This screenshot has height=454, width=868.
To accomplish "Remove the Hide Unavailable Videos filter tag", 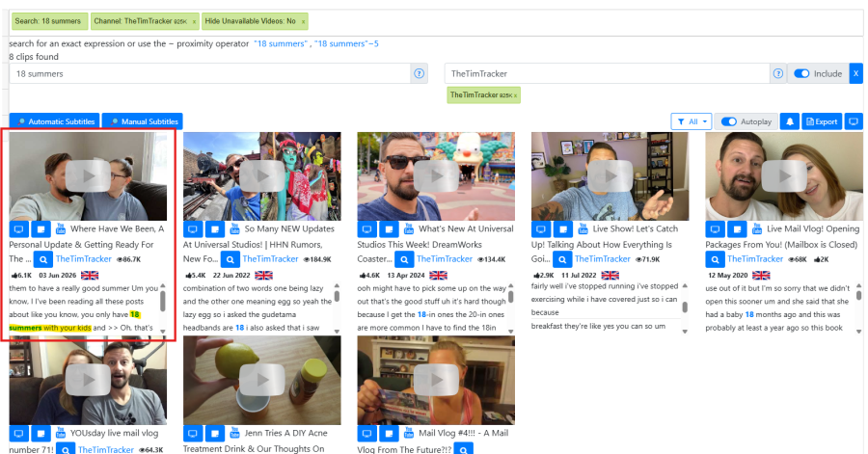I will (x=304, y=21).
